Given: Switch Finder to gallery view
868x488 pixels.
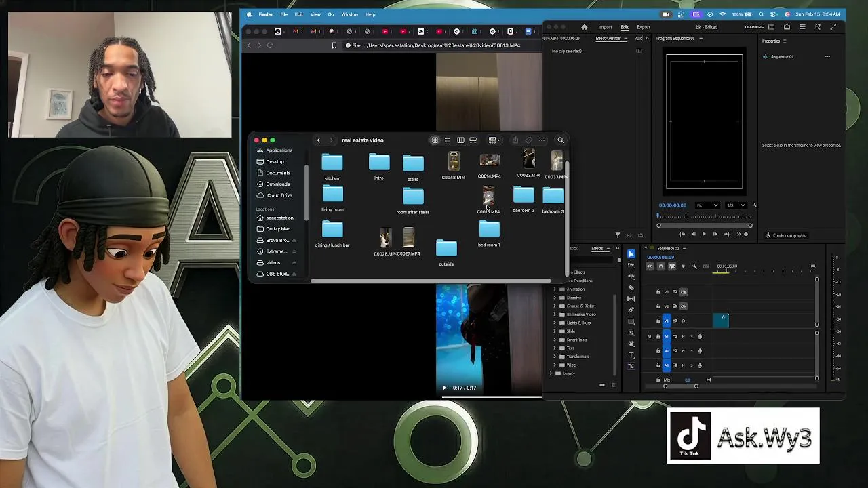Looking at the screenshot, I should [473, 140].
